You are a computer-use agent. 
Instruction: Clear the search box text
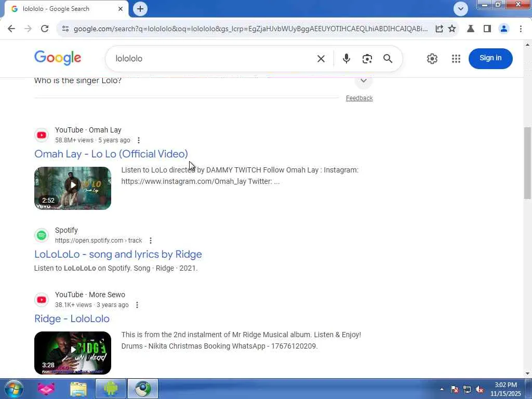tap(321, 59)
